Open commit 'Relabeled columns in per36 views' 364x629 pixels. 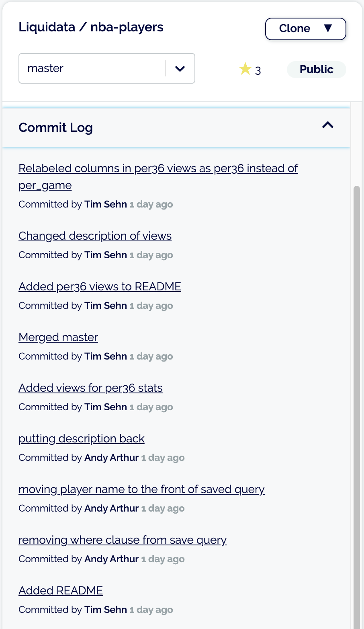[x=158, y=168]
